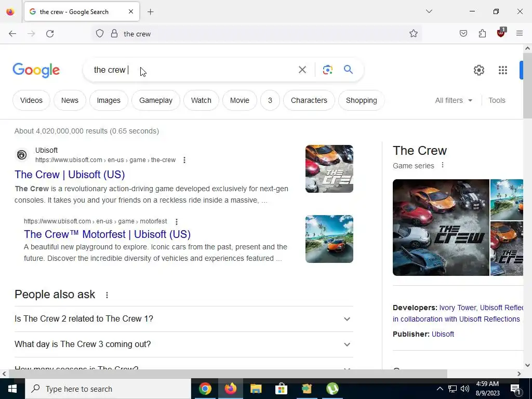Open People also ask options menu
Viewport: 532px width, 399px height.
[x=107, y=295]
